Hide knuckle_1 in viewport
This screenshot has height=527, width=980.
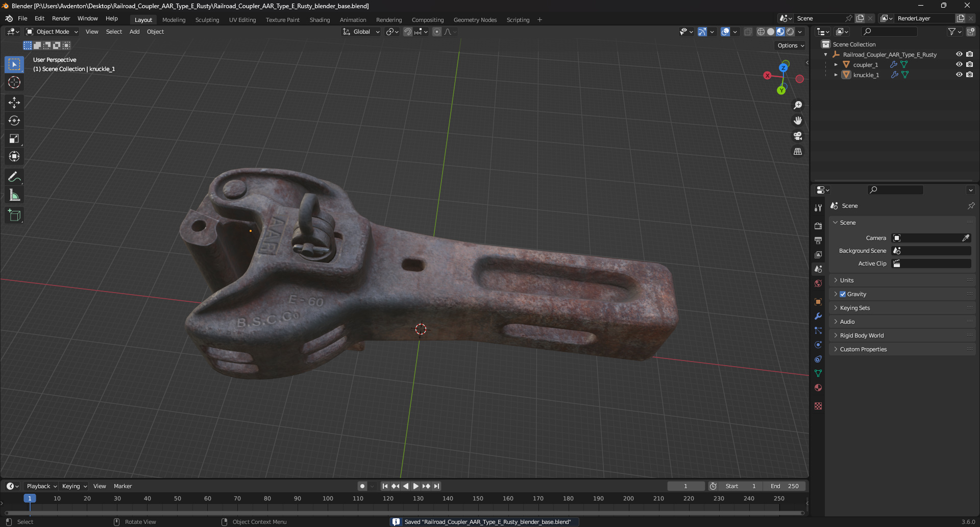pyautogui.click(x=959, y=75)
